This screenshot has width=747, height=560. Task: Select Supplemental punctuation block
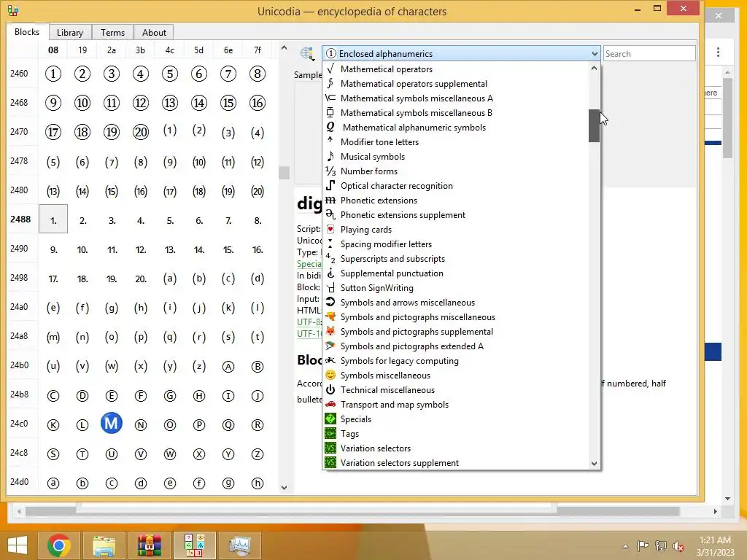[x=456, y=273]
